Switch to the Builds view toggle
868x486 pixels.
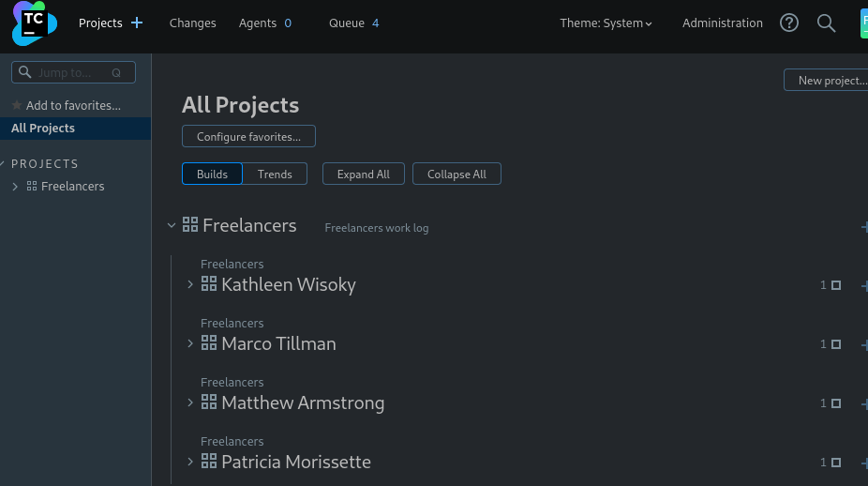tap(212, 174)
